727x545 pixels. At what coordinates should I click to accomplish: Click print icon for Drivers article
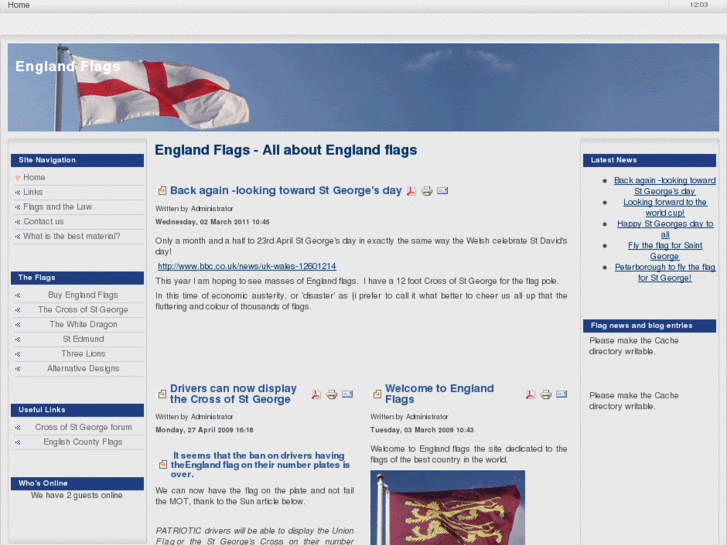pos(332,394)
